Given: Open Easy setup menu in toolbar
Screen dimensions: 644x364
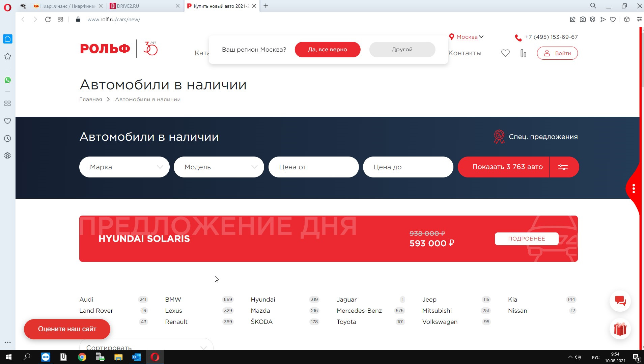Looking at the screenshot, I should pyautogui.click(x=639, y=19).
